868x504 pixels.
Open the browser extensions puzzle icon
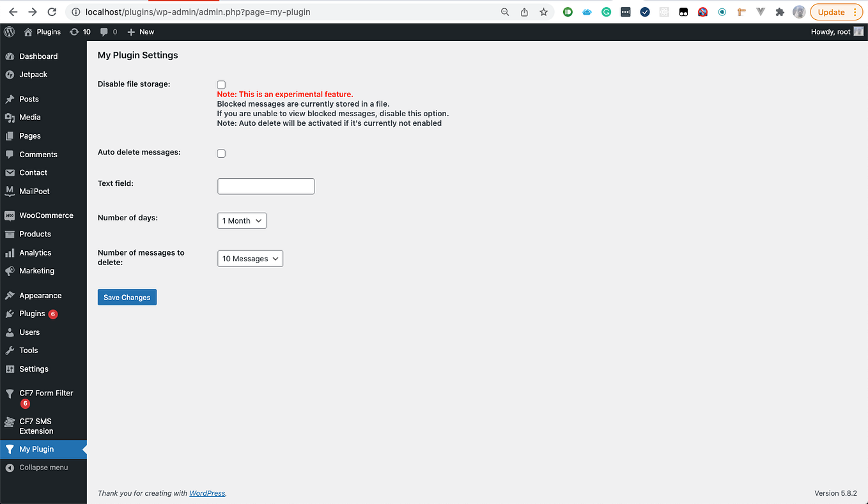779,11
